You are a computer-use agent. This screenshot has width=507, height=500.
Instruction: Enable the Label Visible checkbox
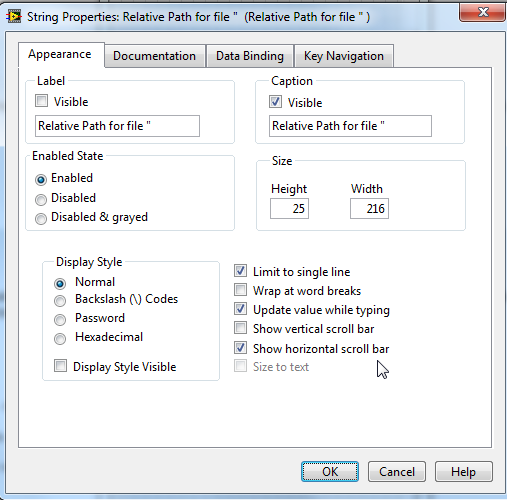pyautogui.click(x=41, y=101)
